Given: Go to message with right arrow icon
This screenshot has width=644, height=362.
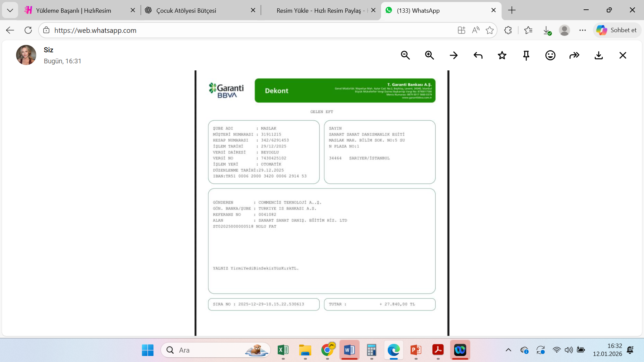Looking at the screenshot, I should (453, 55).
